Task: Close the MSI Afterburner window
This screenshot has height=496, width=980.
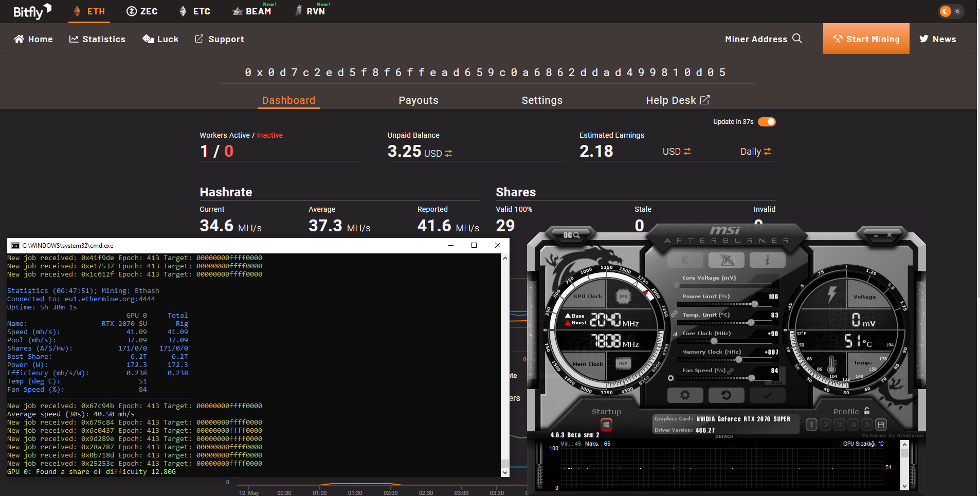Action: (x=890, y=235)
